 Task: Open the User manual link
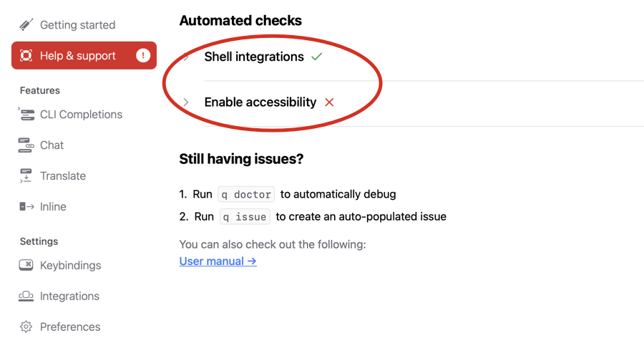pyautogui.click(x=218, y=261)
